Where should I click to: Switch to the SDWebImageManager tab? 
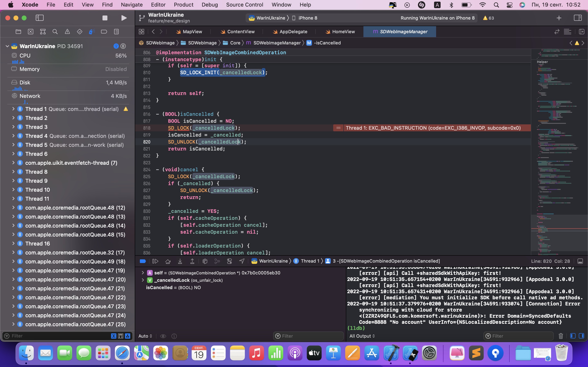click(399, 32)
